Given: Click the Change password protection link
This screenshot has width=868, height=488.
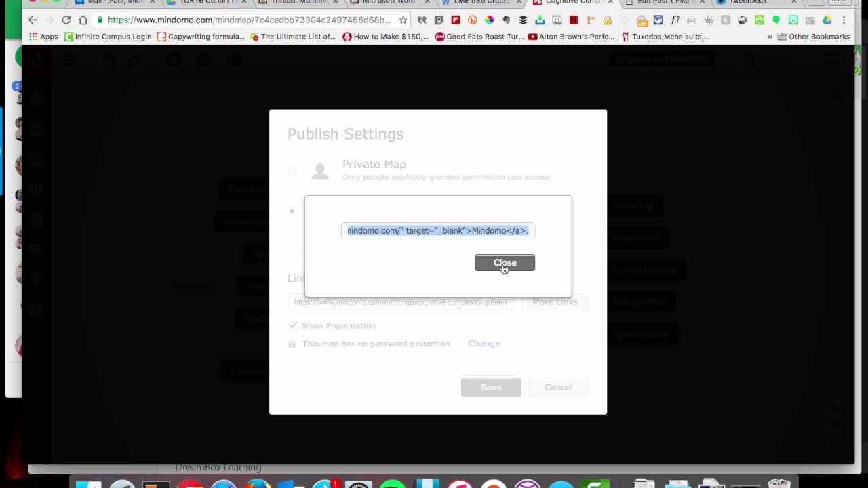Looking at the screenshot, I should (484, 344).
